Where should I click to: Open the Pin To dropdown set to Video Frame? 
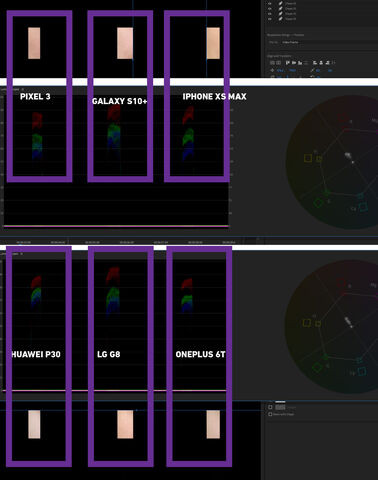click(290, 42)
